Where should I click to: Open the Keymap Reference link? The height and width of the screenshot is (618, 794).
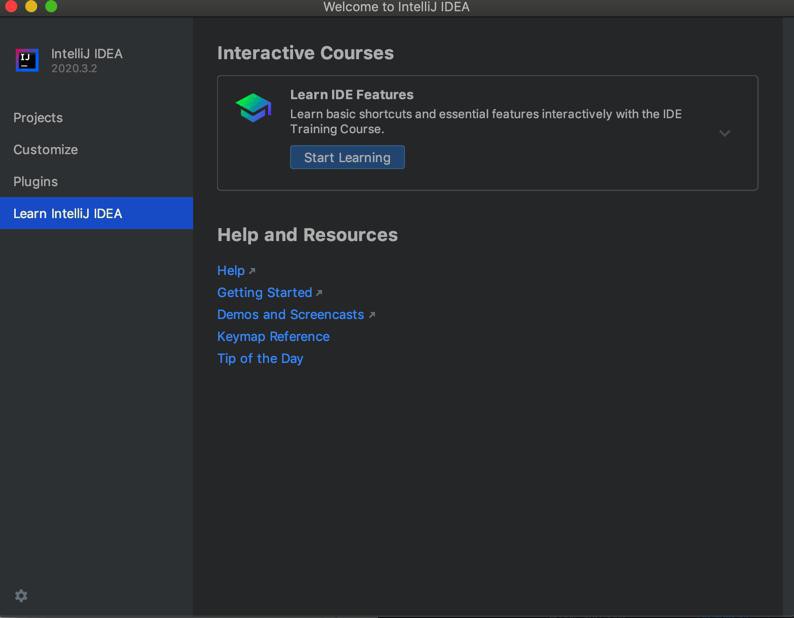click(x=273, y=336)
